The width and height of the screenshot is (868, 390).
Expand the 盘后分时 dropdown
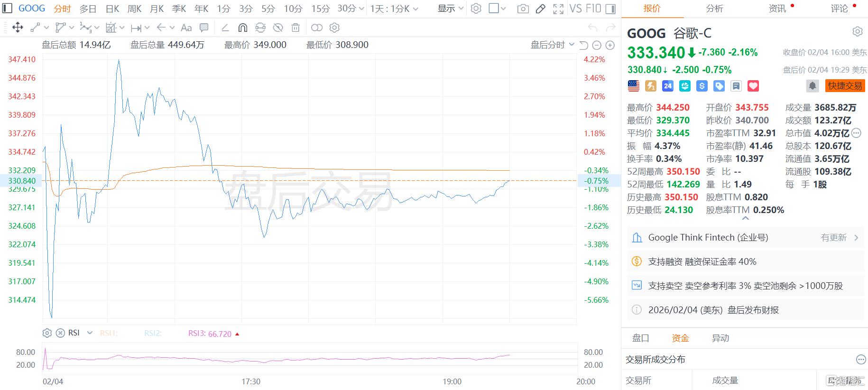tap(552, 45)
